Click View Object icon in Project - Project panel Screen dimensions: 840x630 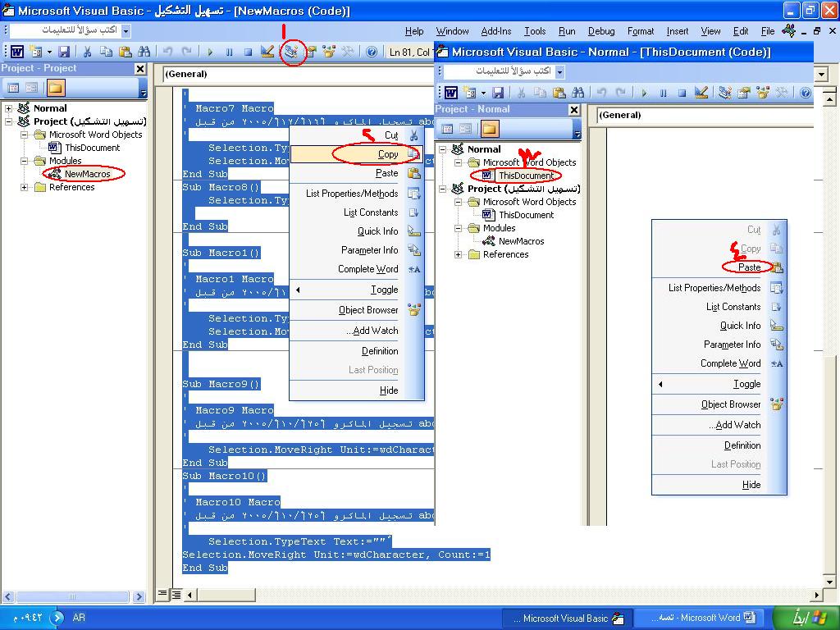(x=32, y=87)
